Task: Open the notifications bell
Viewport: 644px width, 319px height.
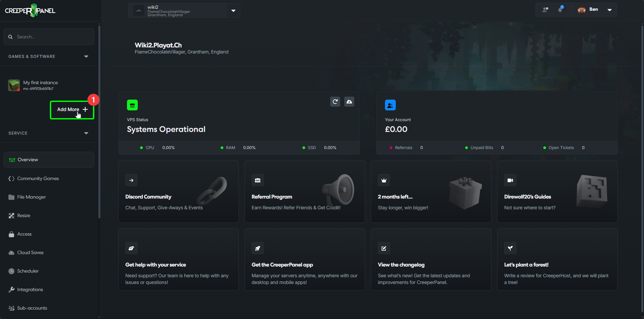Action: tap(560, 9)
